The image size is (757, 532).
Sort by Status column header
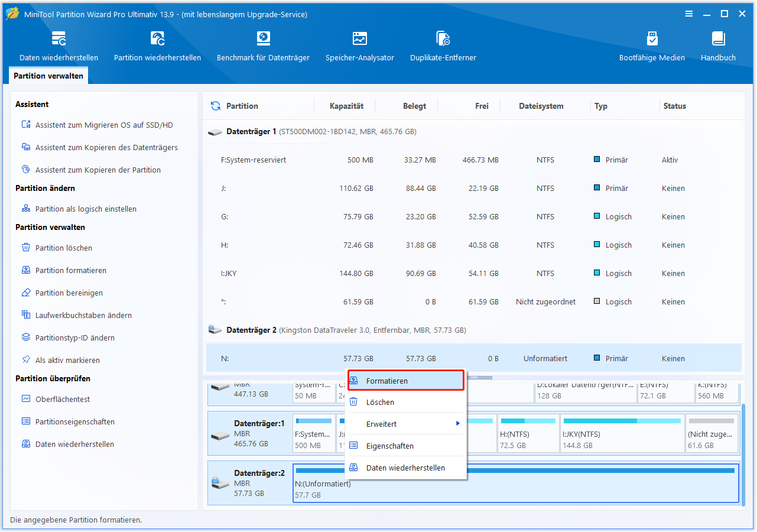pos(674,106)
